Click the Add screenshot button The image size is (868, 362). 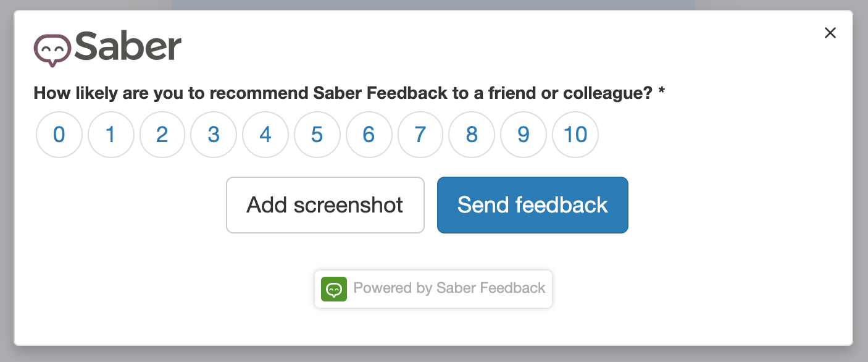pos(325,205)
